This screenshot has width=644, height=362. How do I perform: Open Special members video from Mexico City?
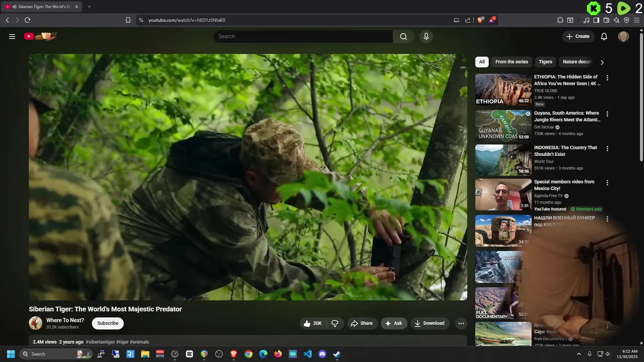(564, 185)
